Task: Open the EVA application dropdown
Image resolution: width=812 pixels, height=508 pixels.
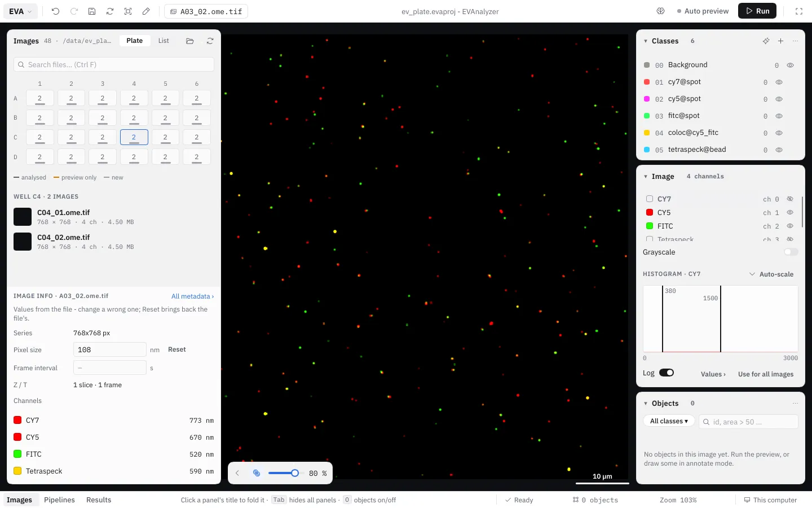Action: coord(21,11)
